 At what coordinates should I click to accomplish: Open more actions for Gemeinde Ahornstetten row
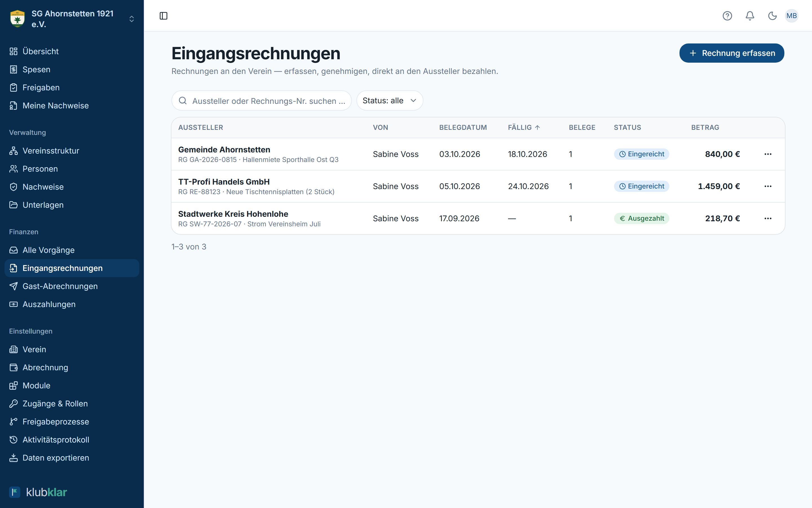768,154
